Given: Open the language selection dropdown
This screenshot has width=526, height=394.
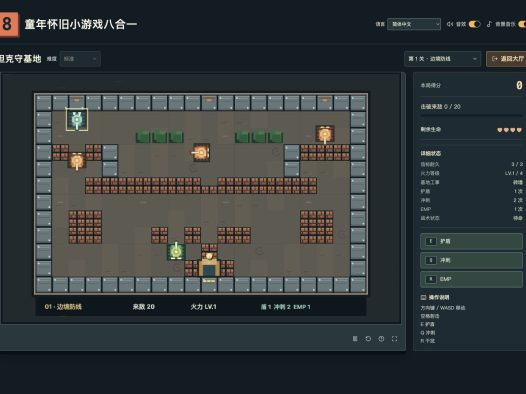Looking at the screenshot, I should point(414,24).
